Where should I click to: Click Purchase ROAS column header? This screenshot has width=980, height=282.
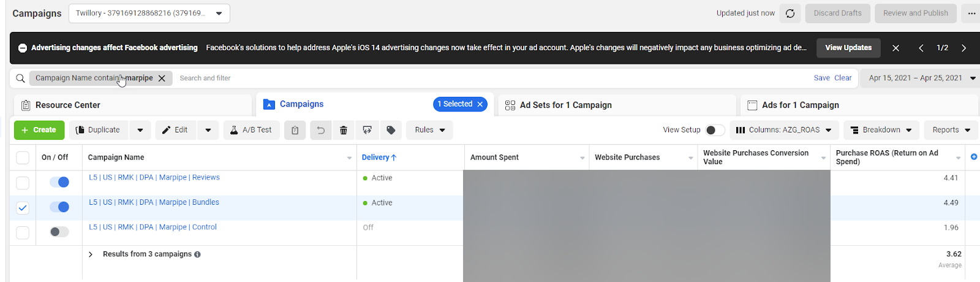tap(887, 158)
